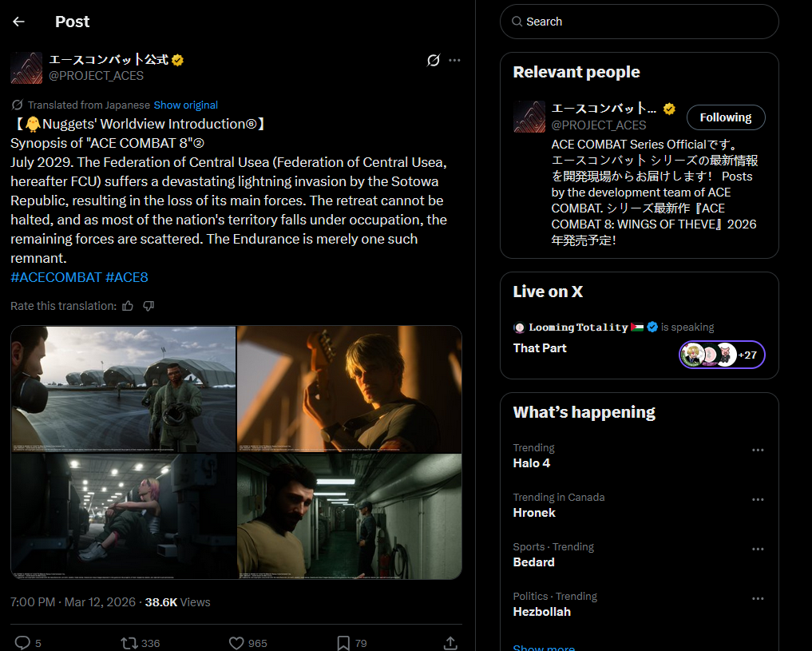Screen dimensions: 812x651
Task: Open the airfield hangar pilot image
Action: click(123, 389)
